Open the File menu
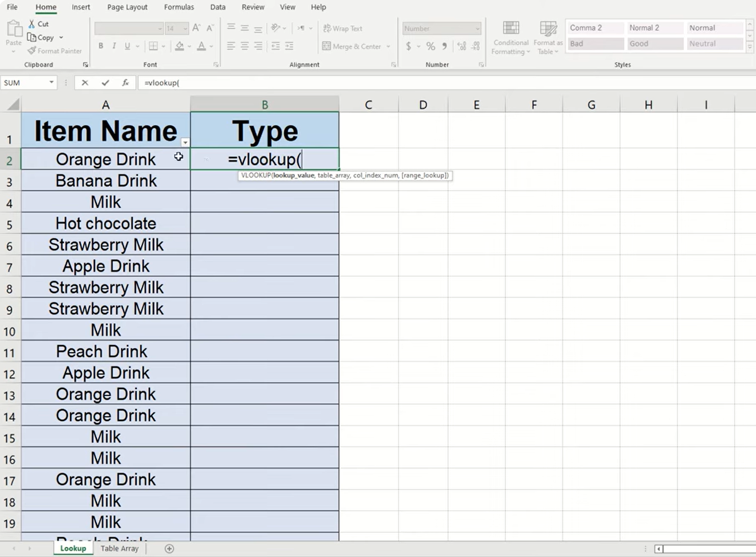Viewport: 756px width, 557px height. click(12, 7)
